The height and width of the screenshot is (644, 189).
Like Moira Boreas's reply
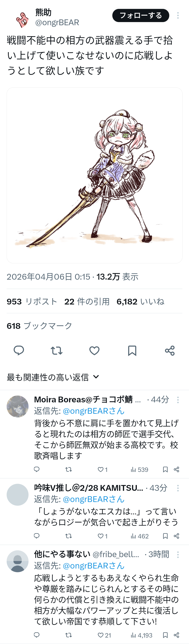pos(102,469)
